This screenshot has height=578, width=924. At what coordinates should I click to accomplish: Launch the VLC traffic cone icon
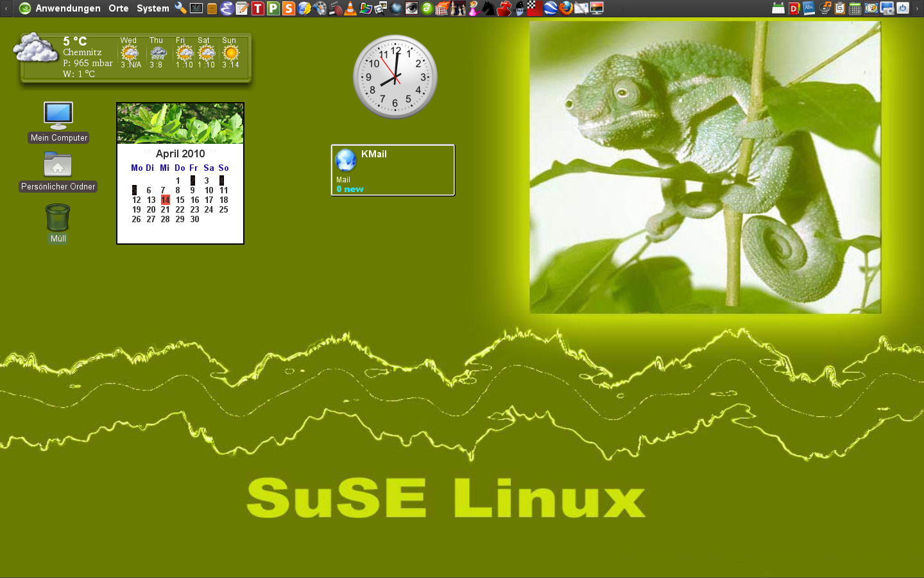click(350, 8)
